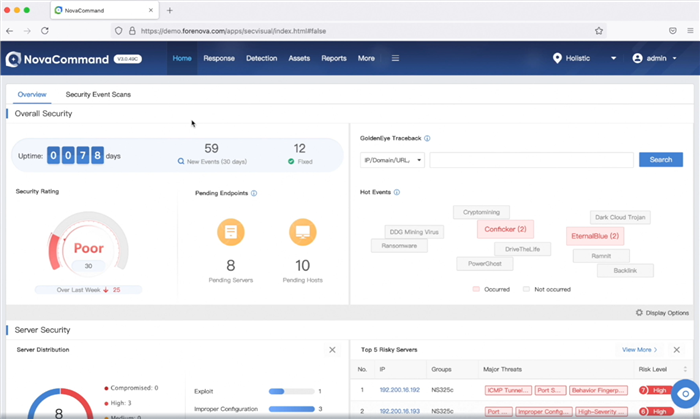Screen dimensions: 700x419
Task: Click the 12 Fixed events count
Action: (x=300, y=149)
